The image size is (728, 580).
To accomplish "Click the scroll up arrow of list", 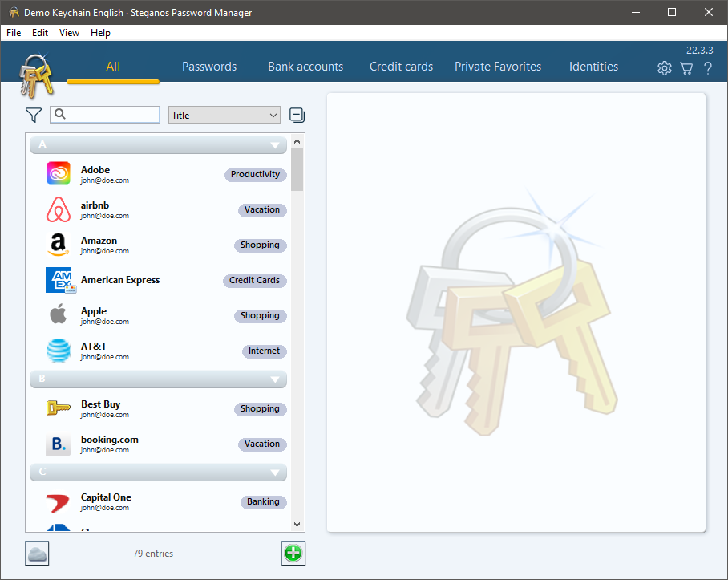I will pos(297,141).
